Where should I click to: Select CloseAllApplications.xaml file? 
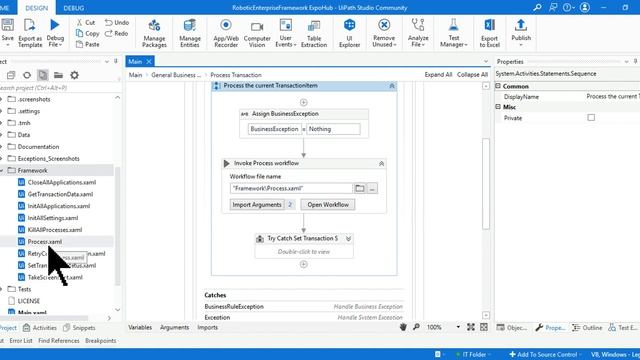coord(62,182)
